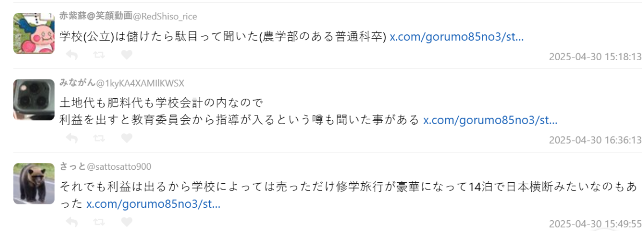Viewport: 644px width, 231px height.
Task: Like the みながん tweet
Action: click(x=126, y=138)
